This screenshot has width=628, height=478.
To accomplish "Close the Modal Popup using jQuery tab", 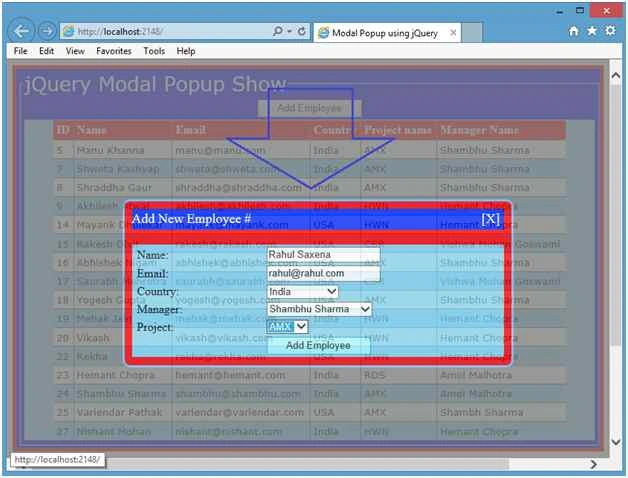I will (x=453, y=32).
